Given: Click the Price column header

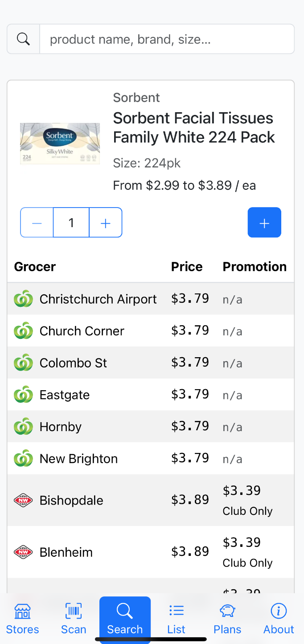Looking at the screenshot, I should (187, 267).
